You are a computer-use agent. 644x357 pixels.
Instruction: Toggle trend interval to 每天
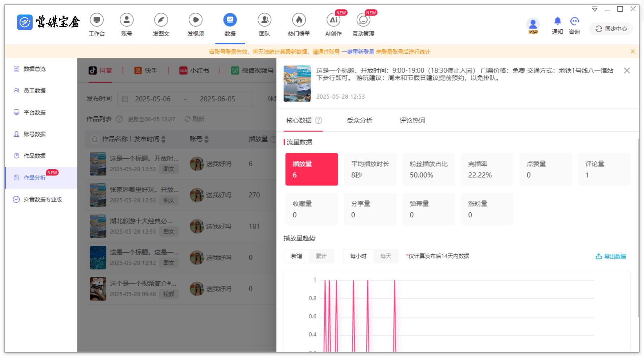(x=386, y=256)
